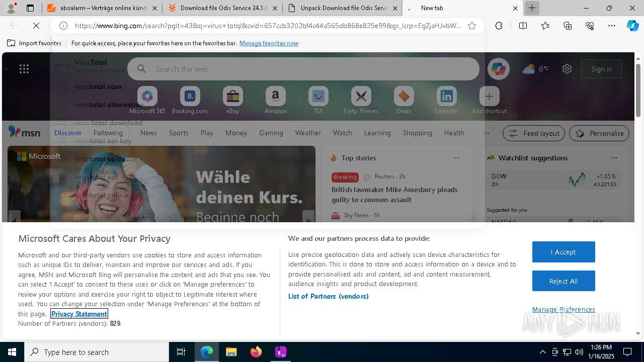Image resolution: width=644 pixels, height=362 pixels.
Task: Open Browser essentials heart icon
Action: click(x=590, y=26)
